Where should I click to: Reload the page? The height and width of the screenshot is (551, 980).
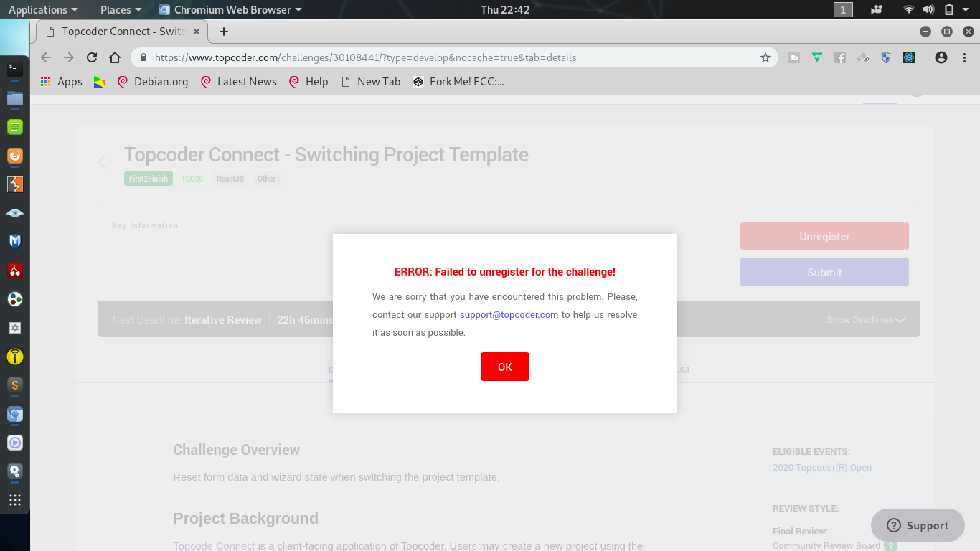(92, 57)
